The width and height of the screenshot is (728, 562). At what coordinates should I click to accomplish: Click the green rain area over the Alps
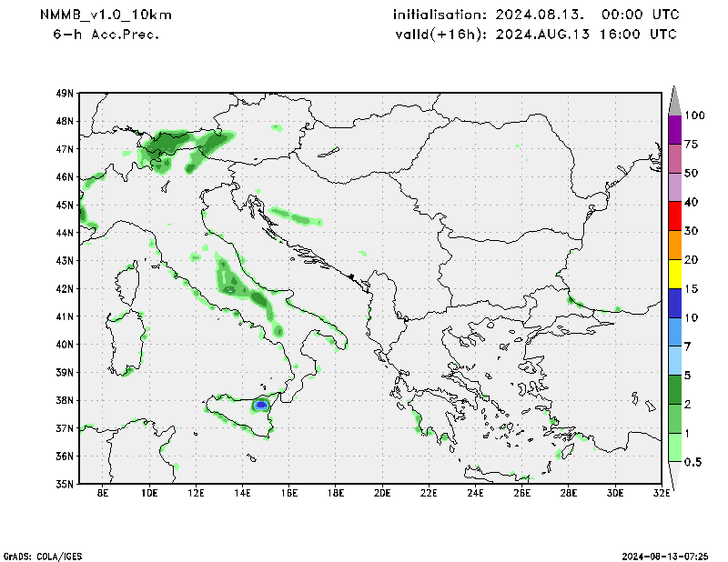168,144
